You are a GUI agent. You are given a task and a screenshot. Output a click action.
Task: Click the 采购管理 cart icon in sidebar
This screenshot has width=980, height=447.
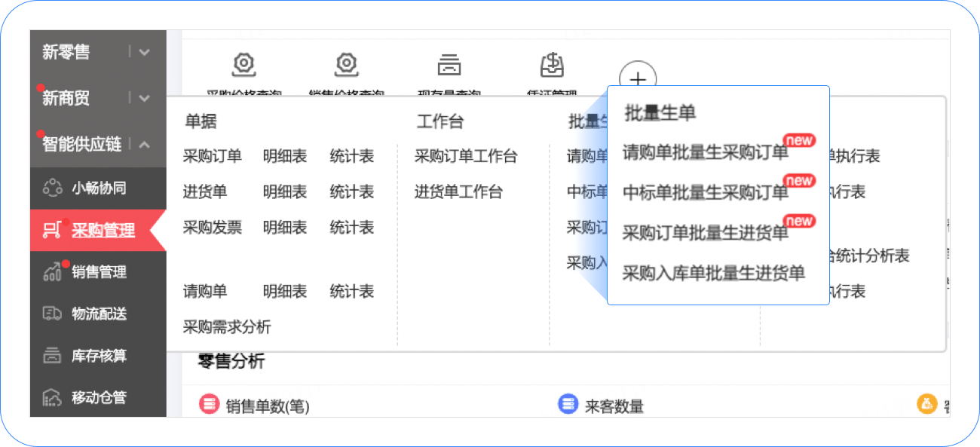52,230
